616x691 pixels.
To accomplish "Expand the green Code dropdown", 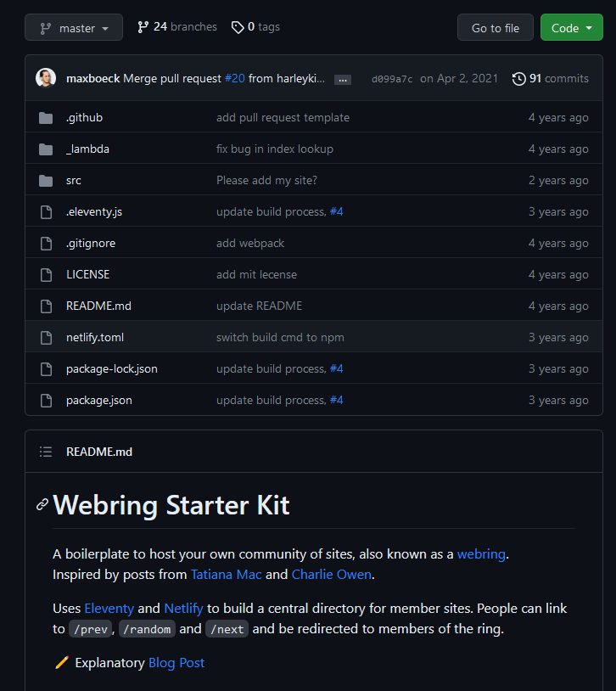I will 571,28.
